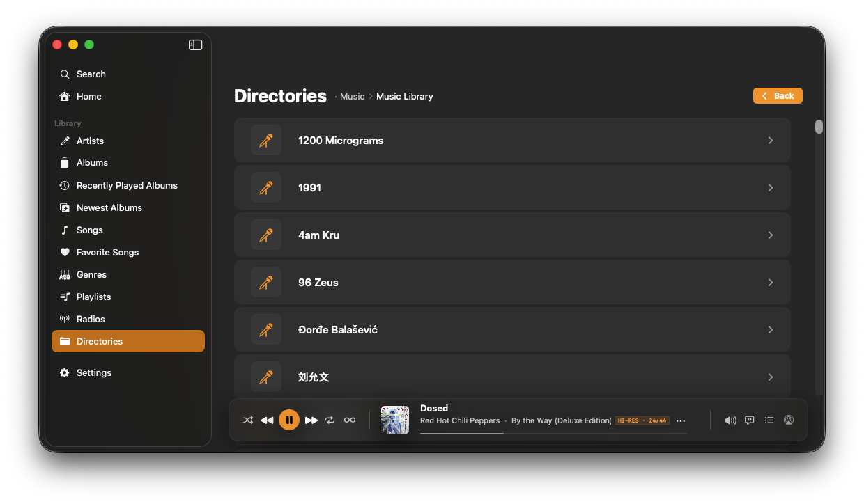Open the lyrics panel speech-bubble icon
The height and width of the screenshot is (504, 864).
(x=749, y=420)
